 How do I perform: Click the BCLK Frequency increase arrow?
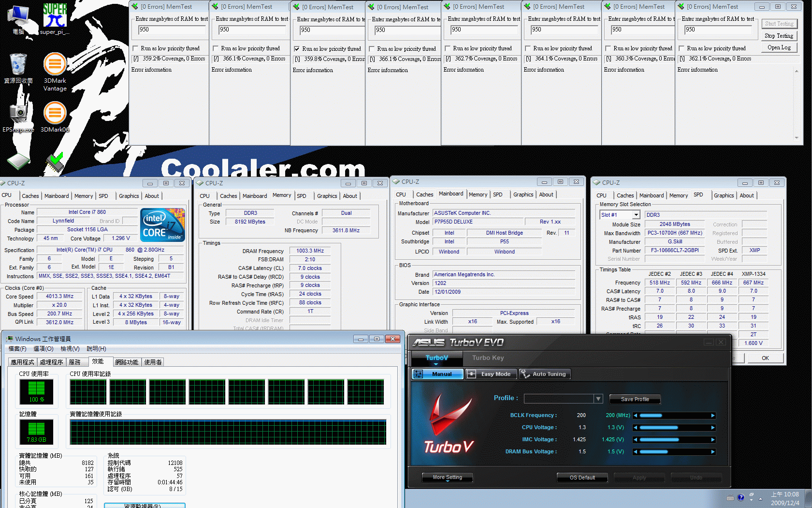pos(713,416)
